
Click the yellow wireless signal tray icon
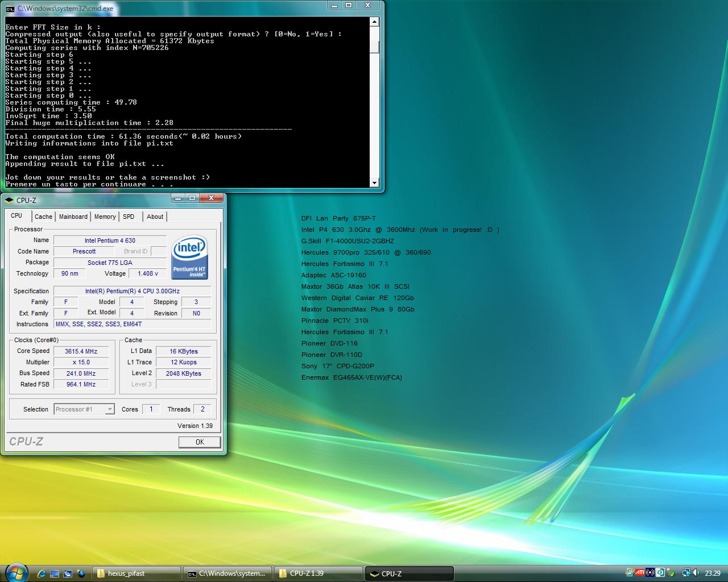(x=650, y=572)
